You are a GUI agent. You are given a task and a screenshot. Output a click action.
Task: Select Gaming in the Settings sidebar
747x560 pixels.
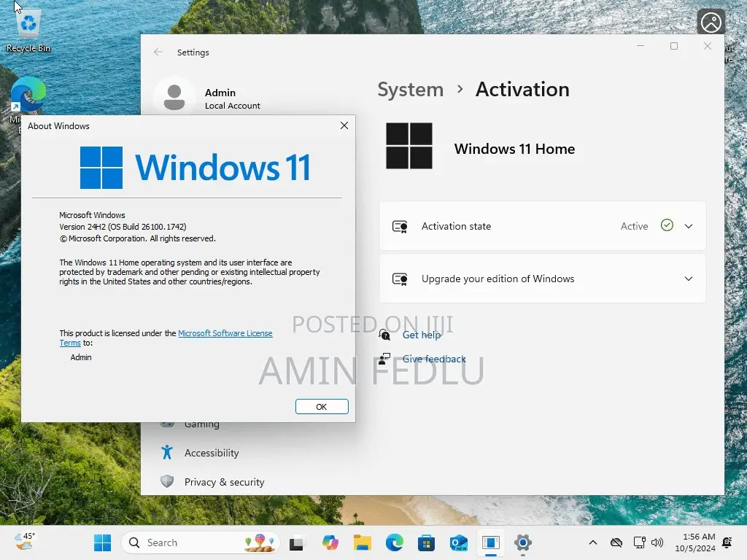[201, 424]
